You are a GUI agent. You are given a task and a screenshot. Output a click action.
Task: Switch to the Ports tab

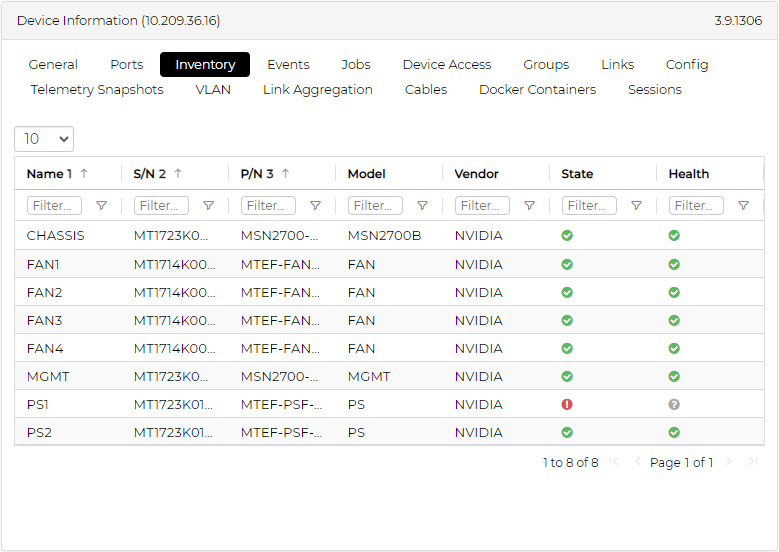[x=127, y=65]
